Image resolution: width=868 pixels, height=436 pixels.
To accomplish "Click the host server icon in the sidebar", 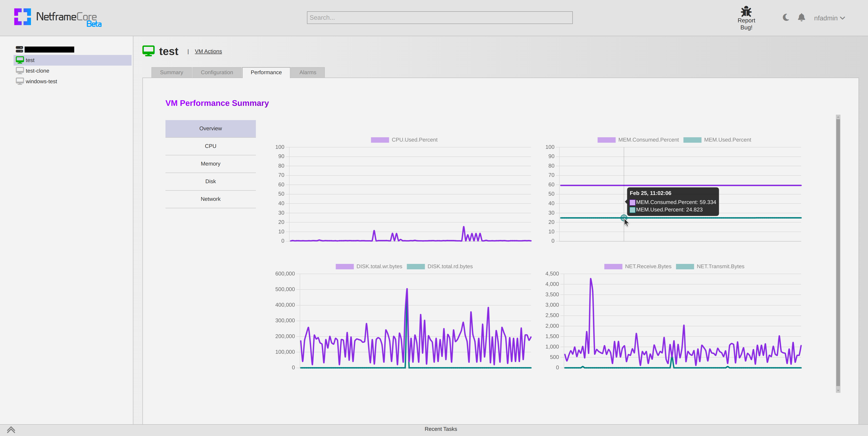I will pyautogui.click(x=19, y=49).
